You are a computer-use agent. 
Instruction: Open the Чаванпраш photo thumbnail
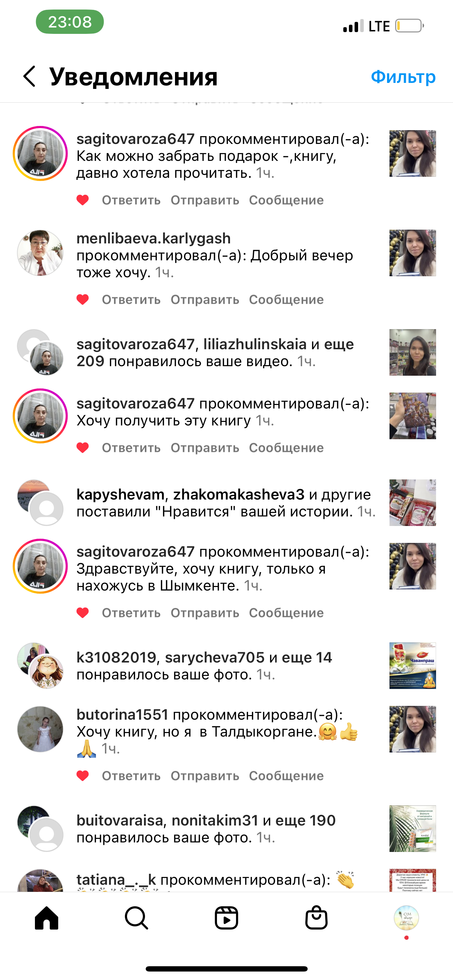pos(413,666)
